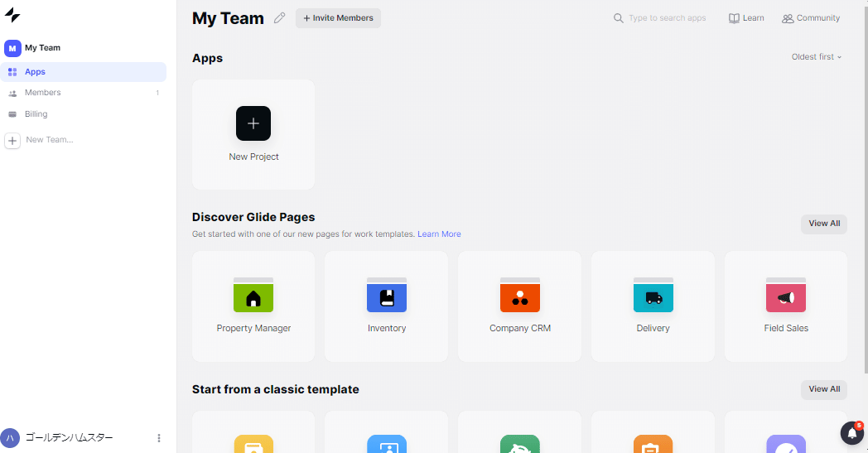Follow the Learn More link
868x453 pixels.
tap(439, 234)
